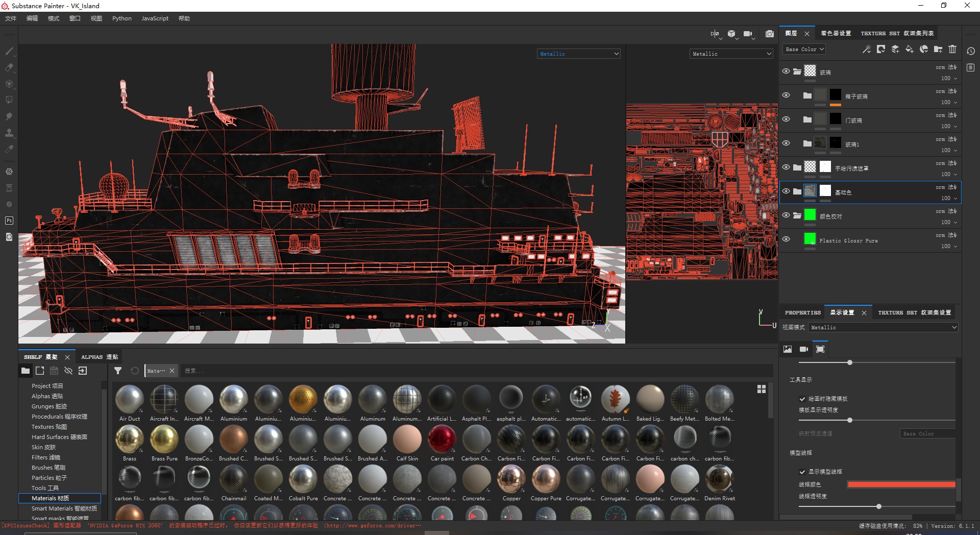Select the Paint brush tool
The height and width of the screenshot is (535, 980).
9,51
